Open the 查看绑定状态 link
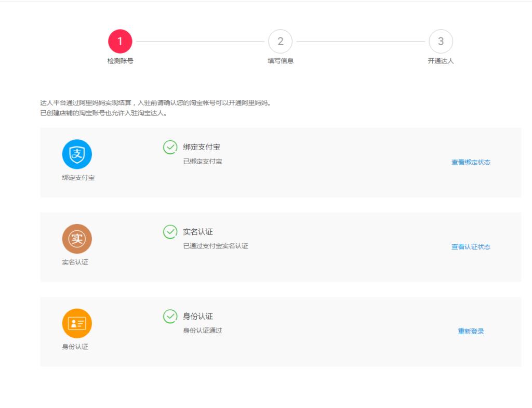The height and width of the screenshot is (408, 532). [471, 162]
